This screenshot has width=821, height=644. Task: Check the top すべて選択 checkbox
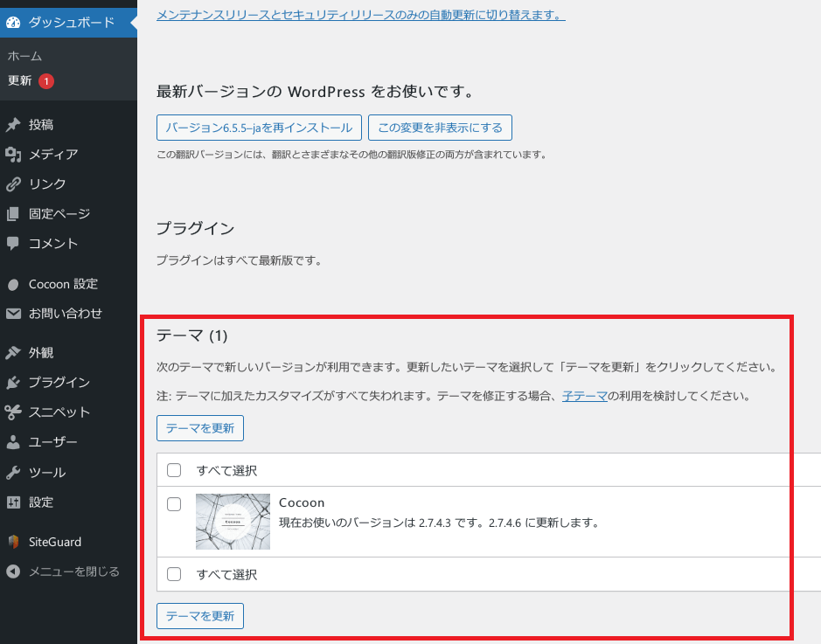point(174,470)
